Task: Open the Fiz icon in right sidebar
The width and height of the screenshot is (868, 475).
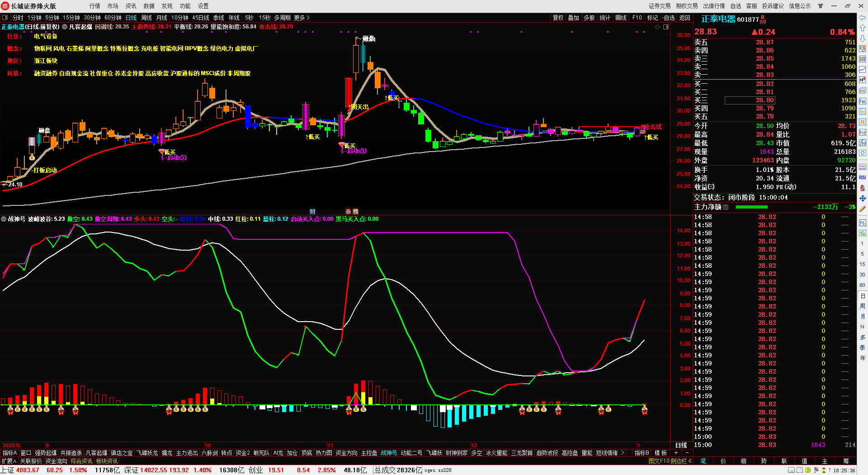Action: (x=862, y=132)
